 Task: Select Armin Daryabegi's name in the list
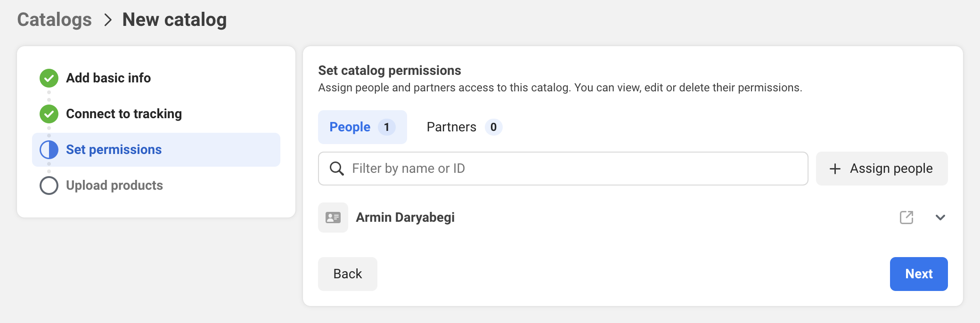pos(405,218)
